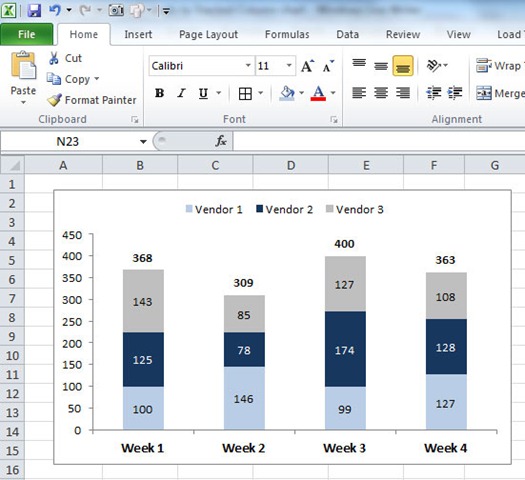Align text right
525x480 pixels.
point(403,93)
